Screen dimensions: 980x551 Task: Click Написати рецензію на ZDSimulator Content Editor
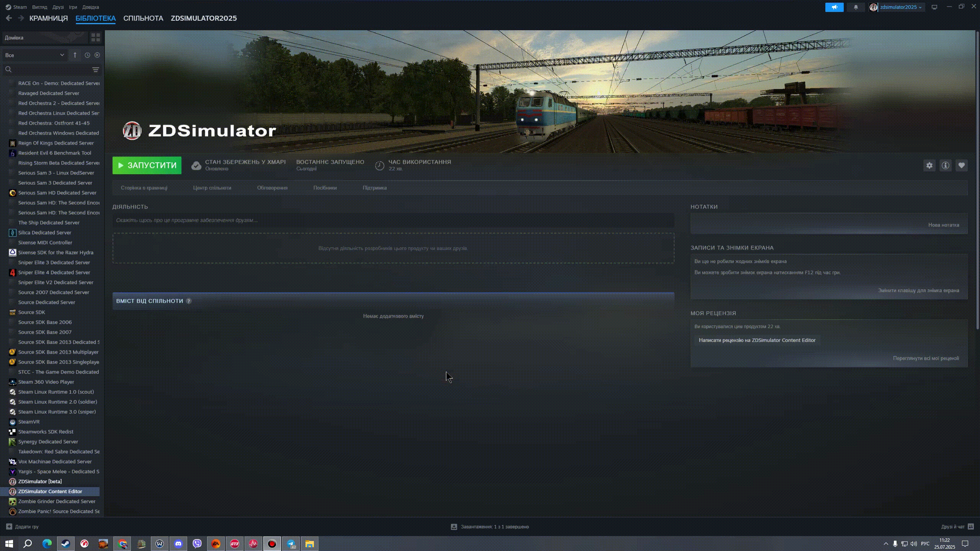[757, 340]
